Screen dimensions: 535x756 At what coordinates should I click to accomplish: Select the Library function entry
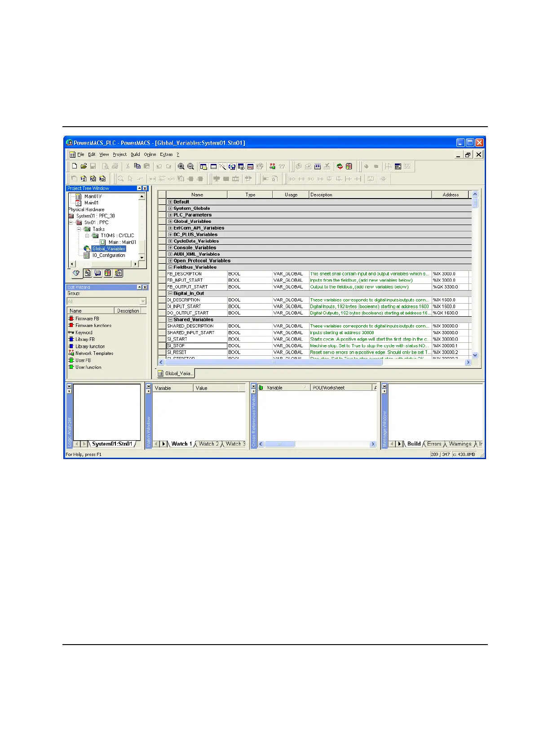coord(90,346)
